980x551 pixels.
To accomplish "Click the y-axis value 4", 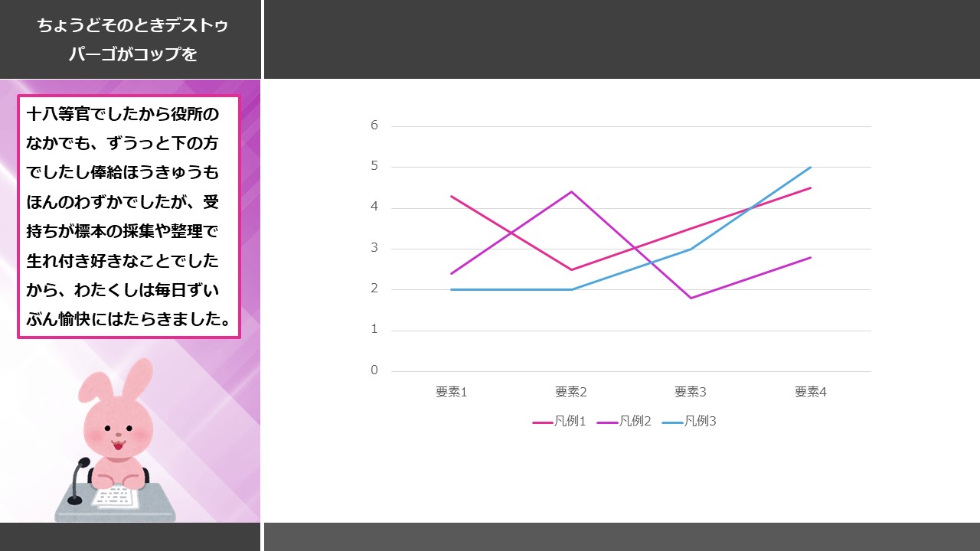I will [374, 207].
